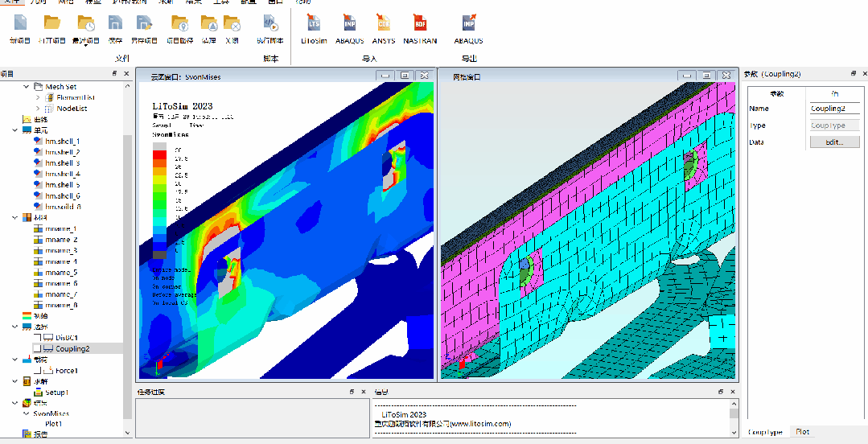Float the parameters panel with pin icon

pyautogui.click(x=853, y=74)
